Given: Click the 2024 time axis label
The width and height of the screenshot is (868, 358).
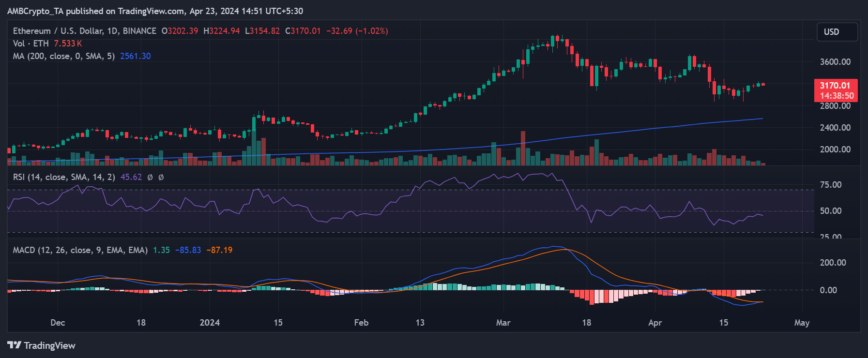Looking at the screenshot, I should pos(210,323).
